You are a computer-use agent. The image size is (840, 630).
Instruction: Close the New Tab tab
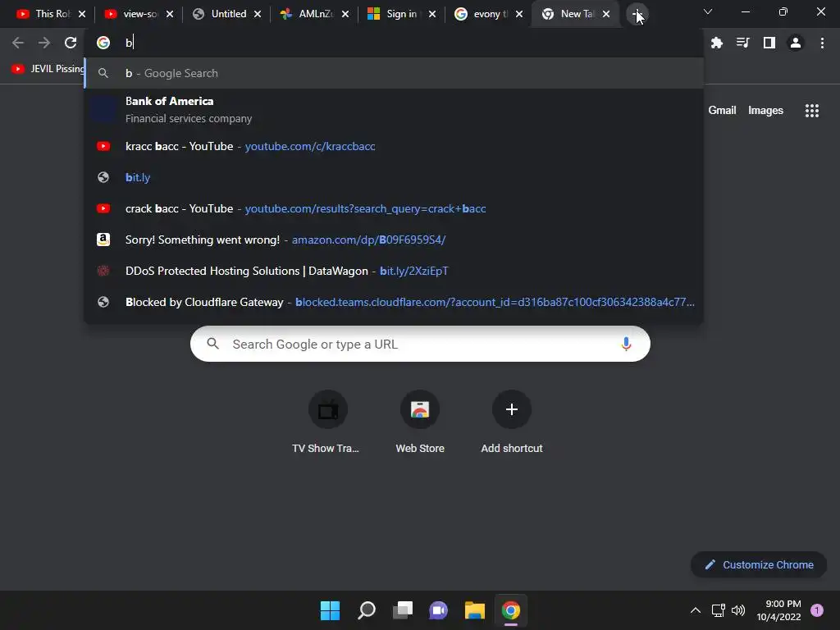pos(606,14)
